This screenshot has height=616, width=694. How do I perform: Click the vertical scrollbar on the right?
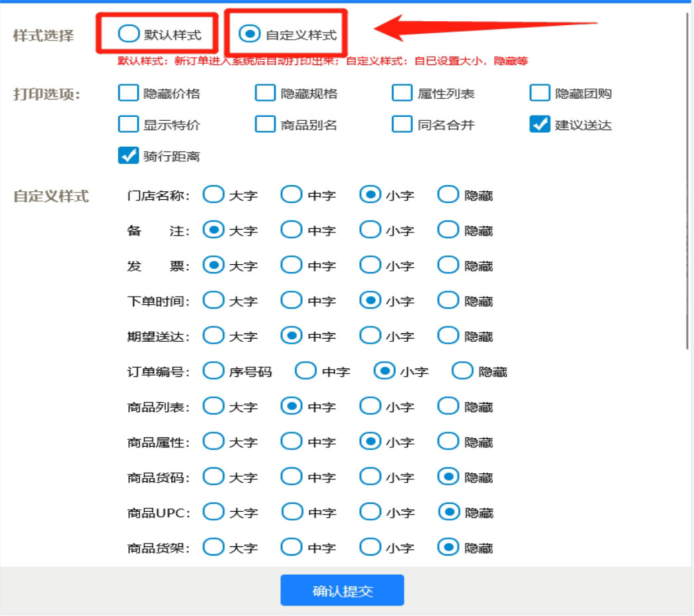tap(687, 179)
